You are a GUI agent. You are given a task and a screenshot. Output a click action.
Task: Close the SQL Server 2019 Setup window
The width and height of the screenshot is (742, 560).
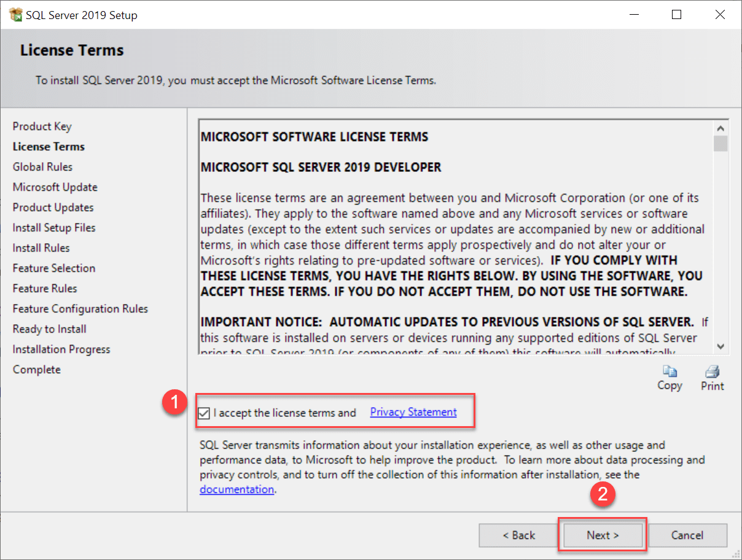coord(720,15)
